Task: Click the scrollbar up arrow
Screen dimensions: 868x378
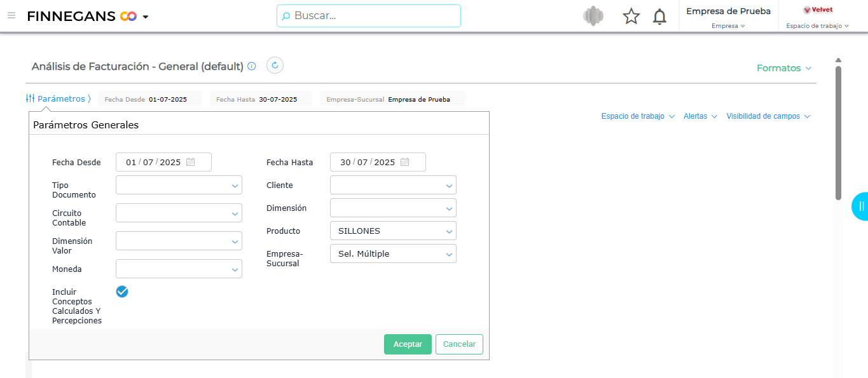Action: (x=838, y=60)
